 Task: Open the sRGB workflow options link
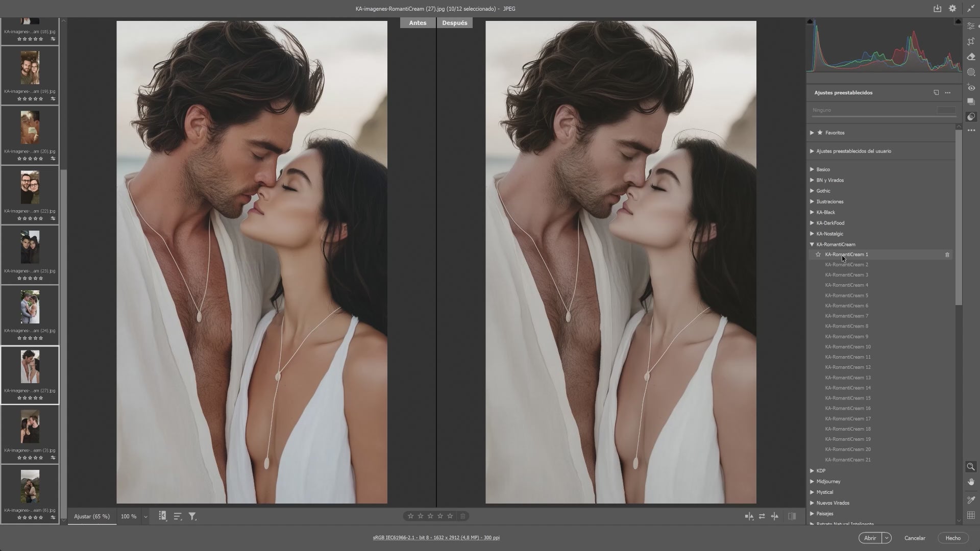(x=436, y=538)
